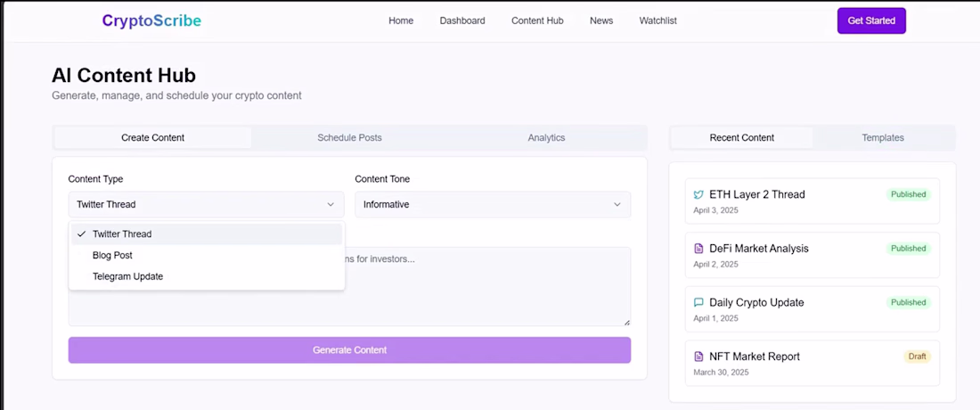The height and width of the screenshot is (410, 980).
Task: Switch to the Schedule Posts tab
Action: point(349,137)
